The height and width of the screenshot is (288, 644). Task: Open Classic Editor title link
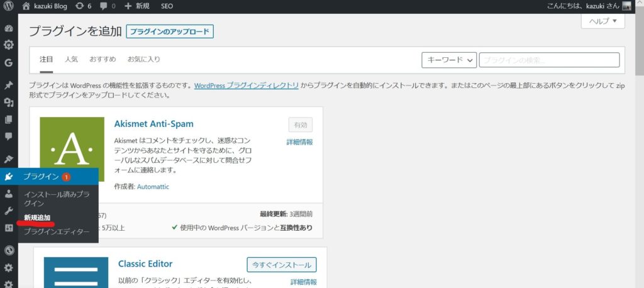(145, 263)
